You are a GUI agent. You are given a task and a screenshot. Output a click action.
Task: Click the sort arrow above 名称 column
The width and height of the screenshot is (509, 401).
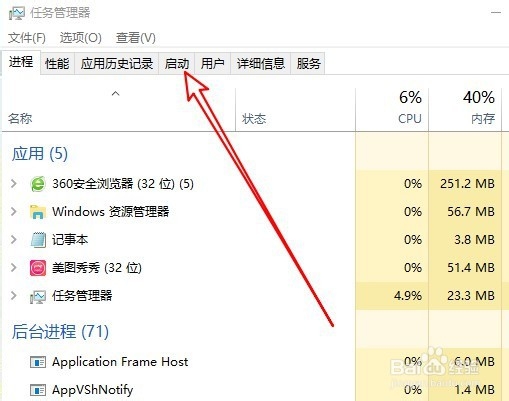click(x=116, y=94)
